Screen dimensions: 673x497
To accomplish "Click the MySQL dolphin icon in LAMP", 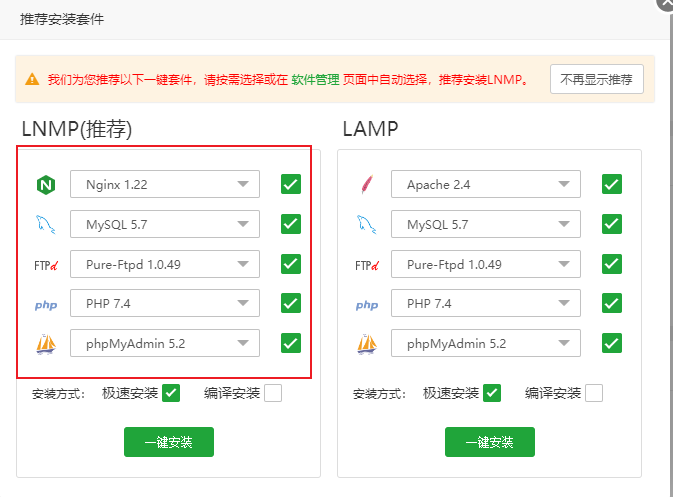I will pyautogui.click(x=367, y=224).
